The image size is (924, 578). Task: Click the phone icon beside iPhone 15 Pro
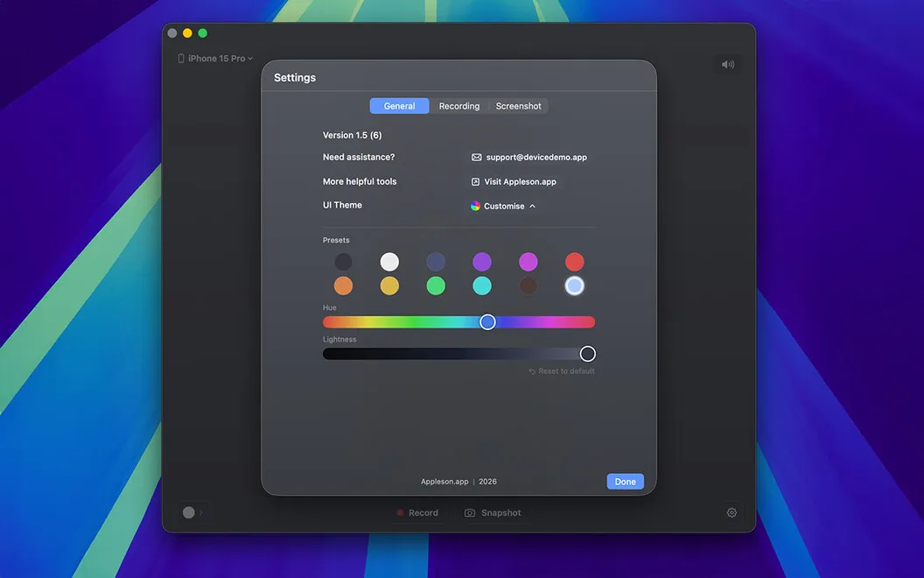coord(181,59)
